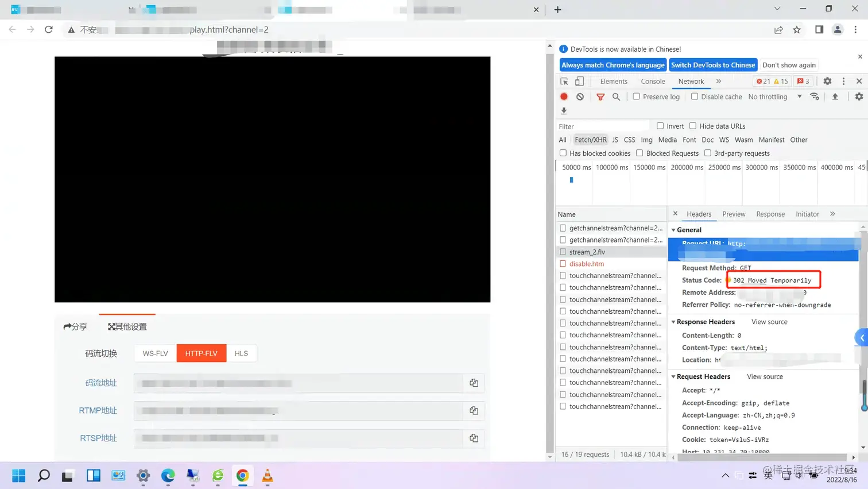Open the Initiator tab of the request
Image resolution: width=868 pixels, height=489 pixels.
click(807, 214)
